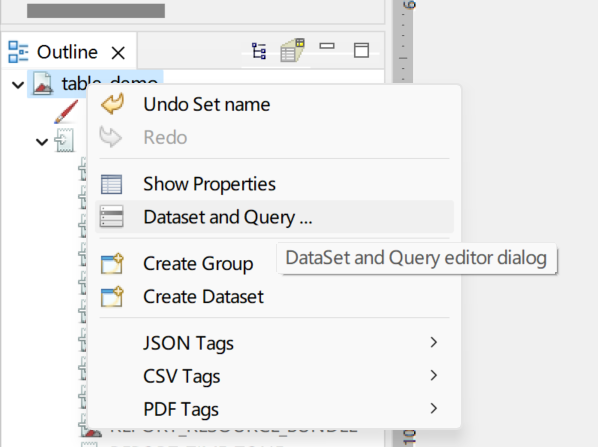
Task: Select Undo Set name menu entry
Action: (274, 105)
